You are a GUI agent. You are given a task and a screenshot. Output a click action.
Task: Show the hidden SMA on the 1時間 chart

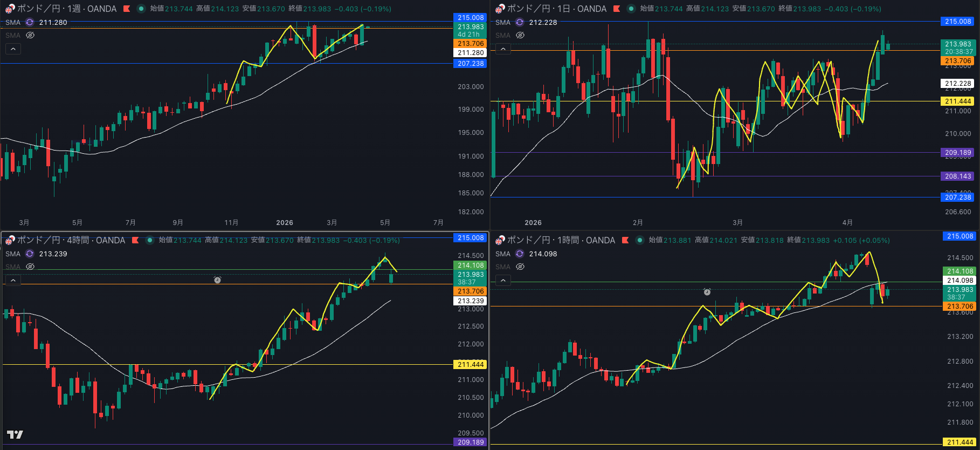point(520,267)
